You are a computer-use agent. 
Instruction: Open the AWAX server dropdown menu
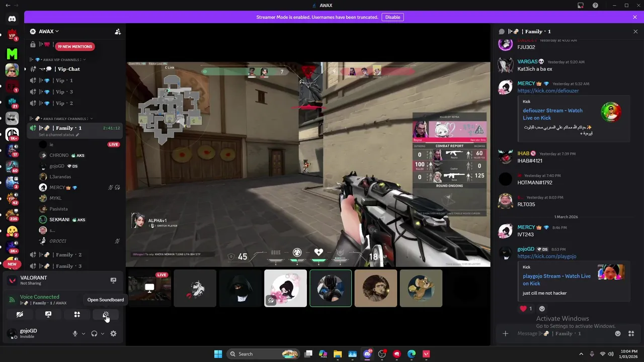coord(49,31)
